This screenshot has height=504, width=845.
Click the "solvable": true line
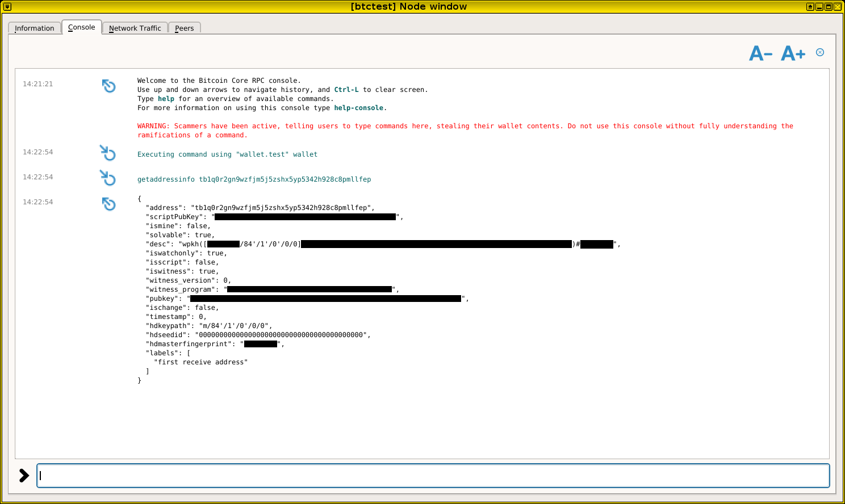click(180, 235)
